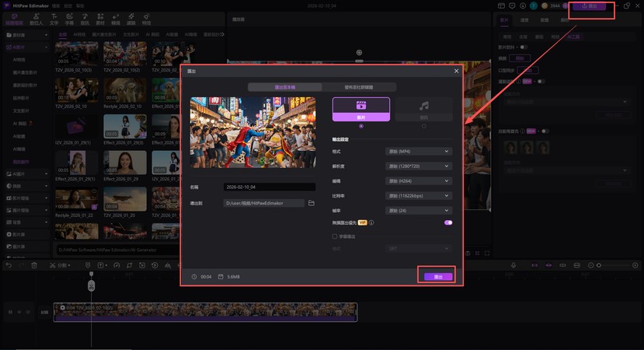The height and width of the screenshot is (350, 644).
Task: Open the 格式 format dropdown (MP4)
Action: pos(418,152)
